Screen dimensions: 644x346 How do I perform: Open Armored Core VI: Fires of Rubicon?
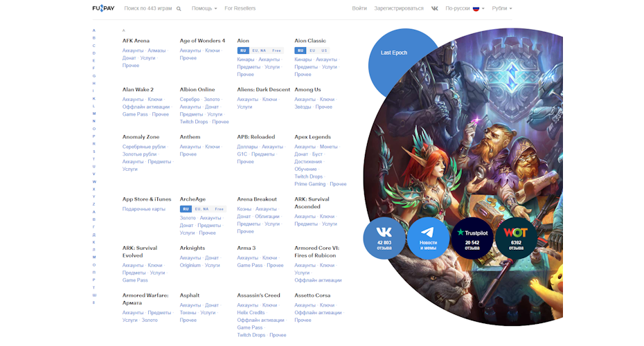point(316,252)
